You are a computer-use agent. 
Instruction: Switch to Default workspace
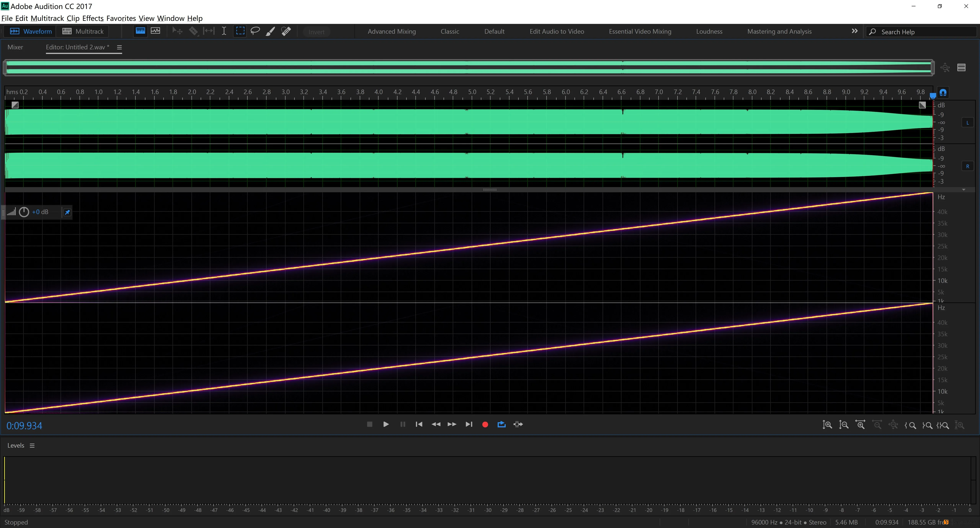[494, 32]
